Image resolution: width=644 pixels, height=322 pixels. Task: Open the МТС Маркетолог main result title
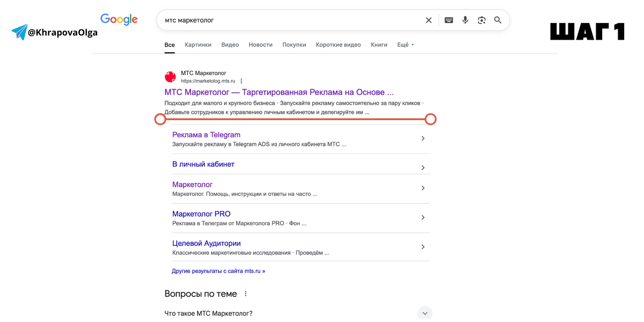[x=279, y=92]
